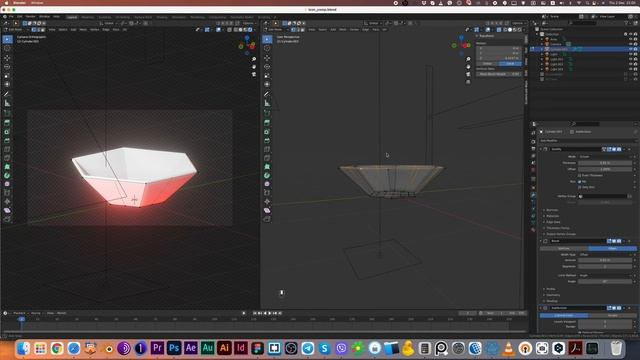
Task: Switch left viewport to wireframe shading
Action: [x=236, y=29]
